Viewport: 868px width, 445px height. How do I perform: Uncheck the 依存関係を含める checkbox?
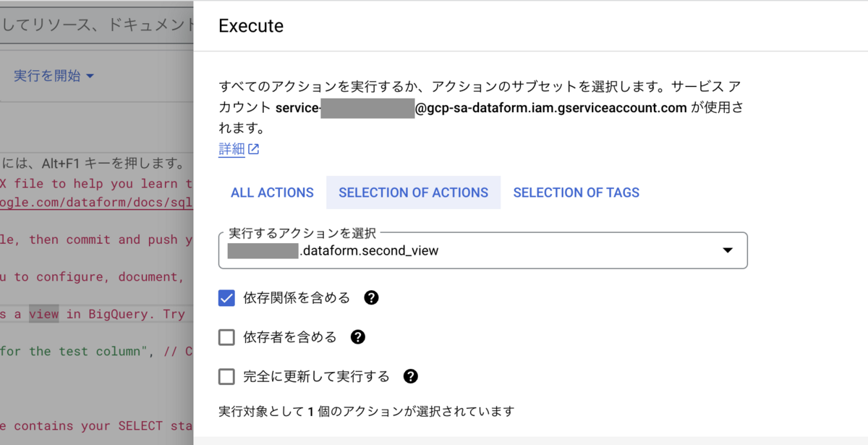point(227,298)
